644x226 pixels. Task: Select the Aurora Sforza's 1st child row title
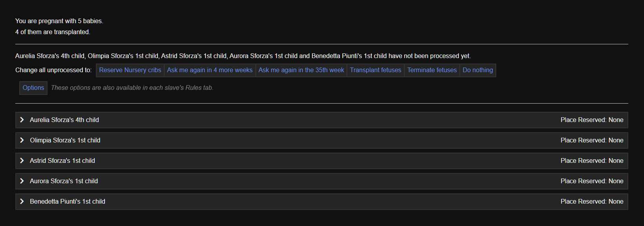click(64, 181)
